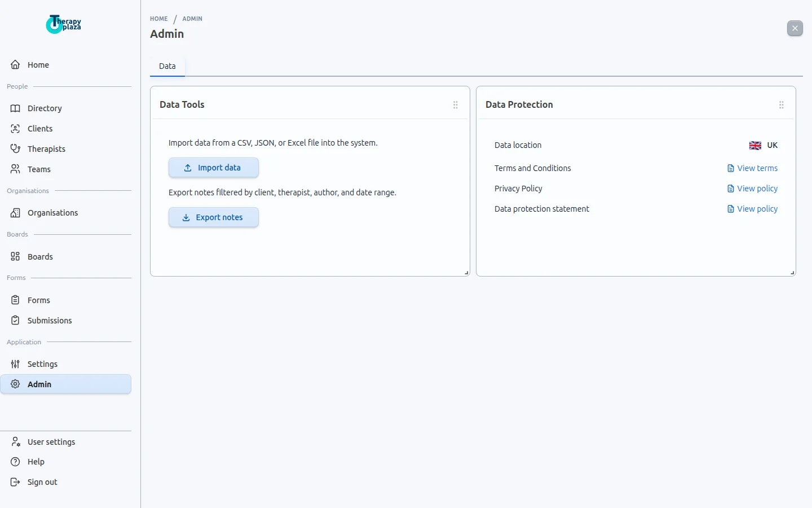The height and width of the screenshot is (508, 812).
Task: Click the Teams people icon
Action: pos(15,169)
